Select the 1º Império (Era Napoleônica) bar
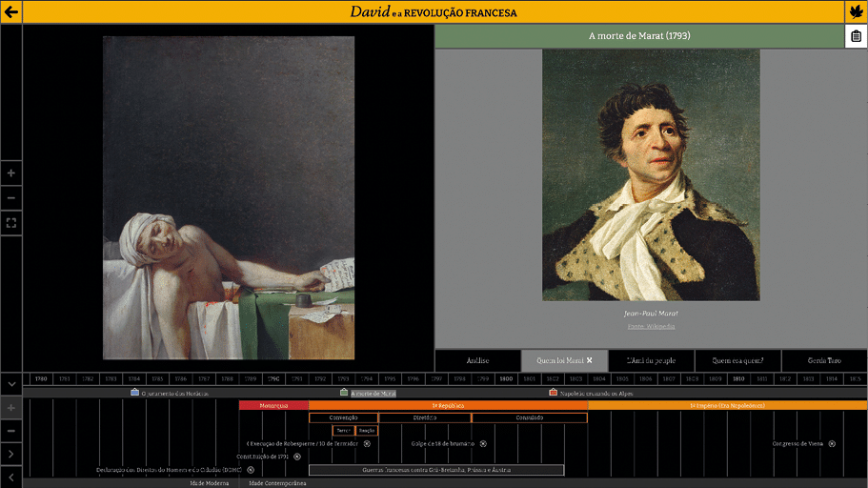Image resolution: width=868 pixels, height=488 pixels. click(x=727, y=405)
